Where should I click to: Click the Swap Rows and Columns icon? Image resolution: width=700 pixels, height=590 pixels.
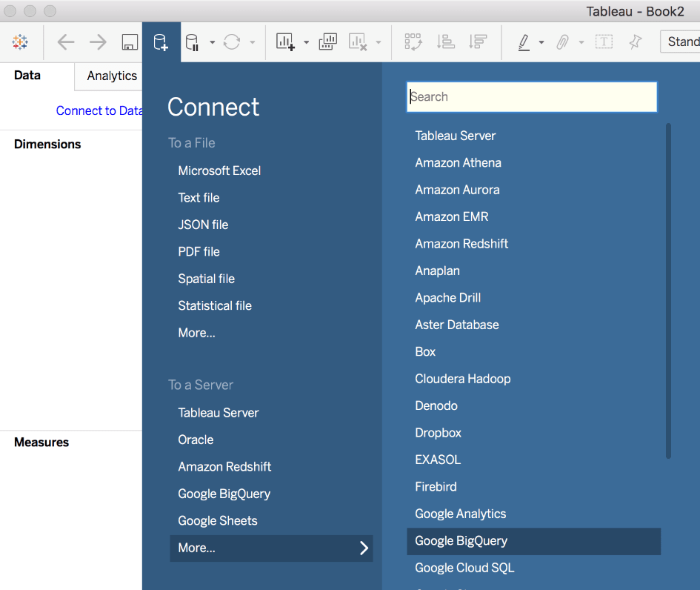[413, 42]
